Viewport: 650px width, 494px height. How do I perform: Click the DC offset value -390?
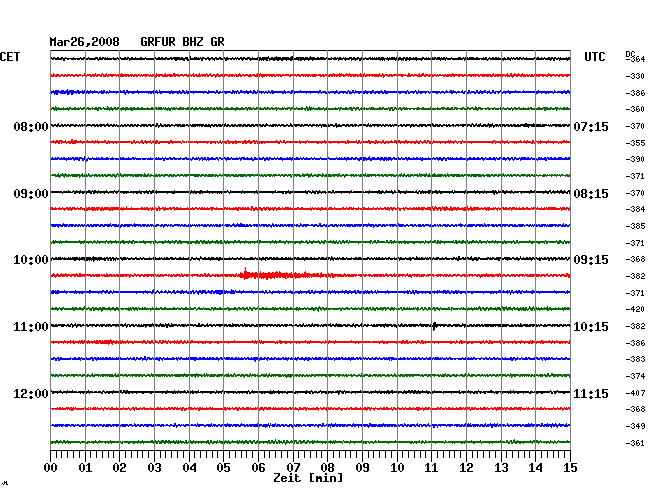(635, 159)
